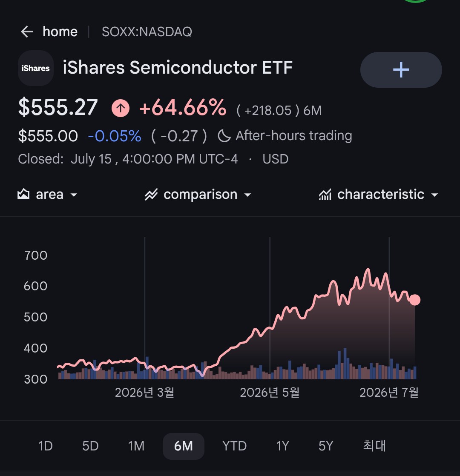Expand the characteristic dropdown arrow
The image size is (460, 476).
(x=434, y=195)
